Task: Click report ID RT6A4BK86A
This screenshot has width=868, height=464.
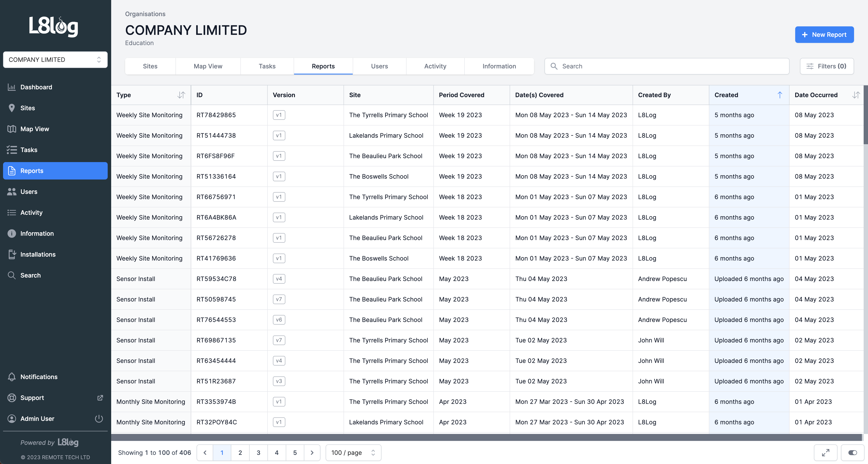Action: click(x=216, y=218)
